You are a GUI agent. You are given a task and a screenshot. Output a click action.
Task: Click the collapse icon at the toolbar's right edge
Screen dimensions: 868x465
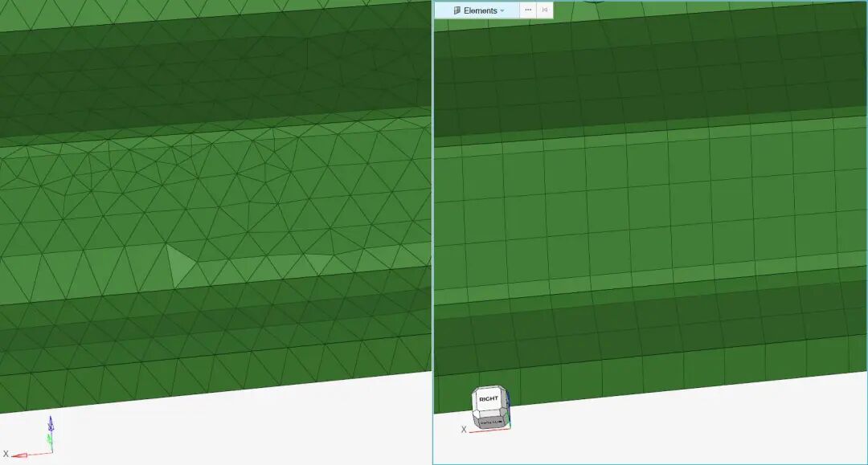[543, 10]
